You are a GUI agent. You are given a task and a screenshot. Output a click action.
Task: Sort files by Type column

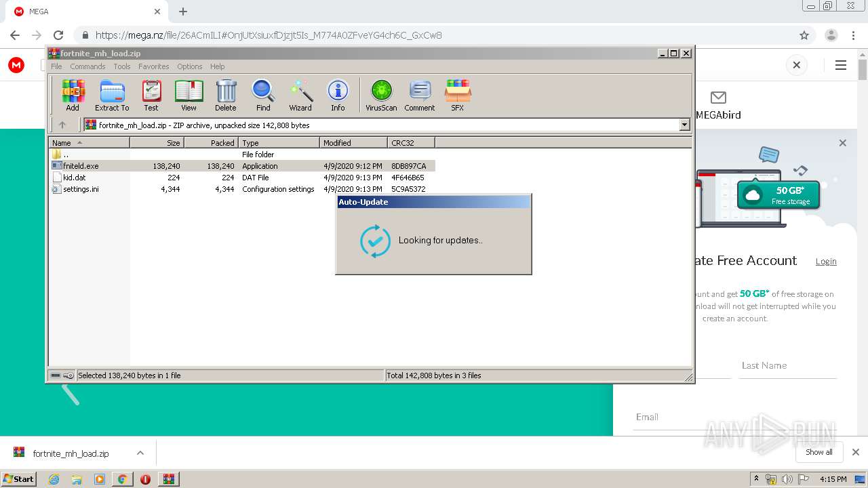click(x=279, y=142)
